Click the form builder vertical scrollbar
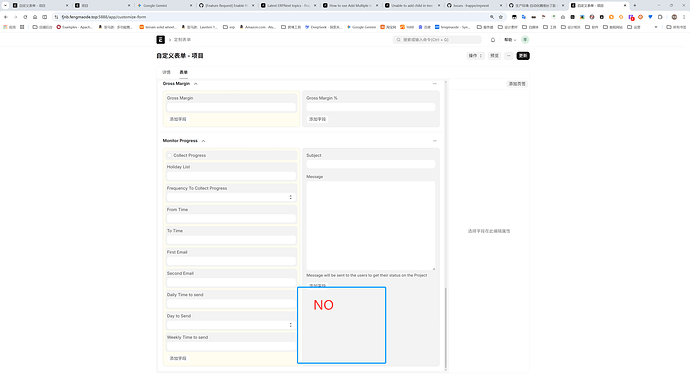The width and height of the screenshot is (690, 375). [x=445, y=328]
